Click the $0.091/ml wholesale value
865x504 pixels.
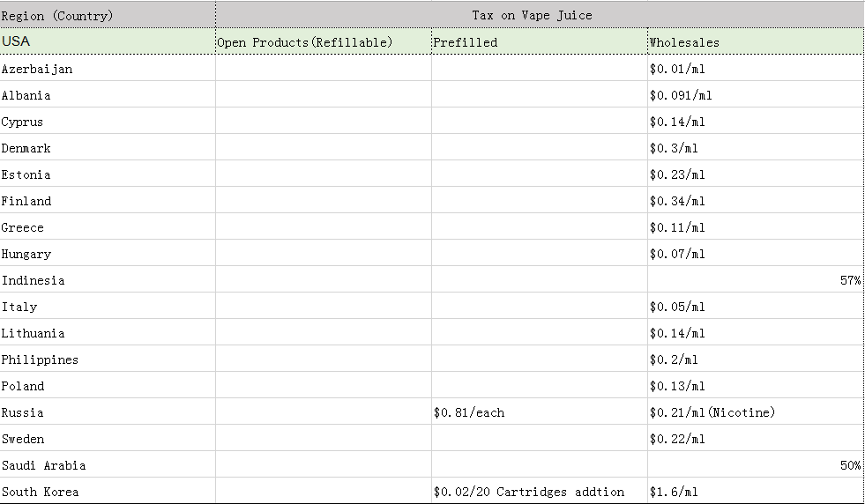click(x=681, y=95)
